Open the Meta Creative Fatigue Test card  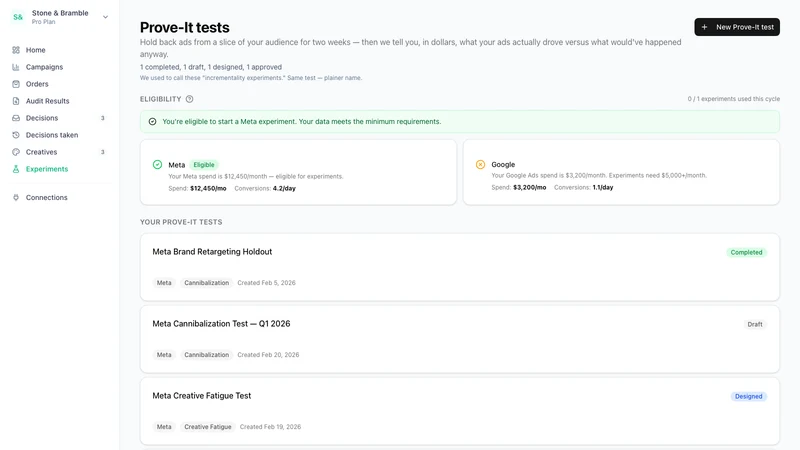(460, 411)
